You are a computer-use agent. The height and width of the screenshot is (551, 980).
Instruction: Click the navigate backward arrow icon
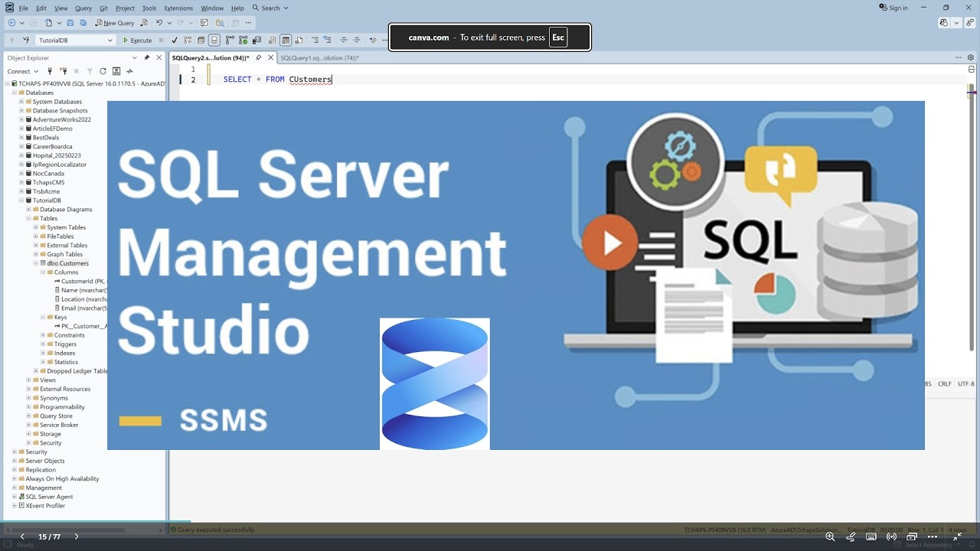[11, 23]
